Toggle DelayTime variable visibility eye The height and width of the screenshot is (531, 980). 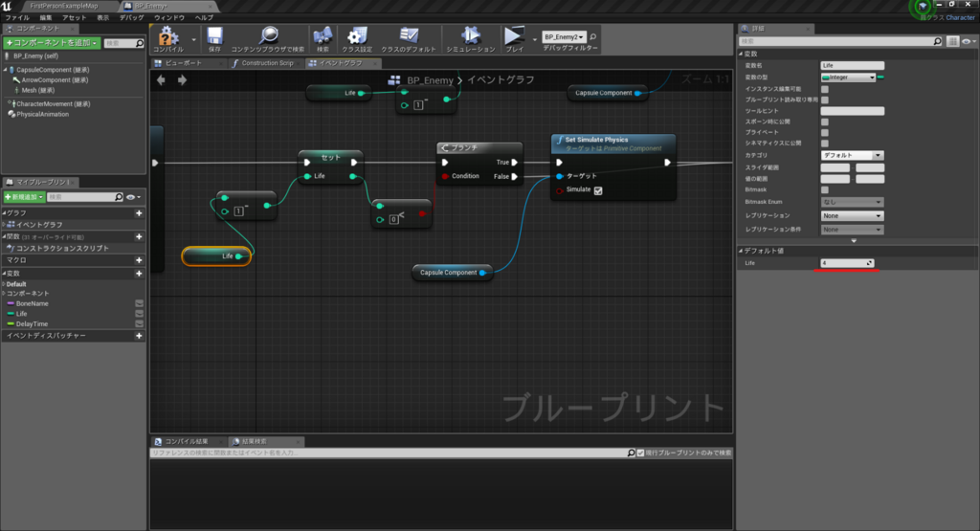pos(140,323)
